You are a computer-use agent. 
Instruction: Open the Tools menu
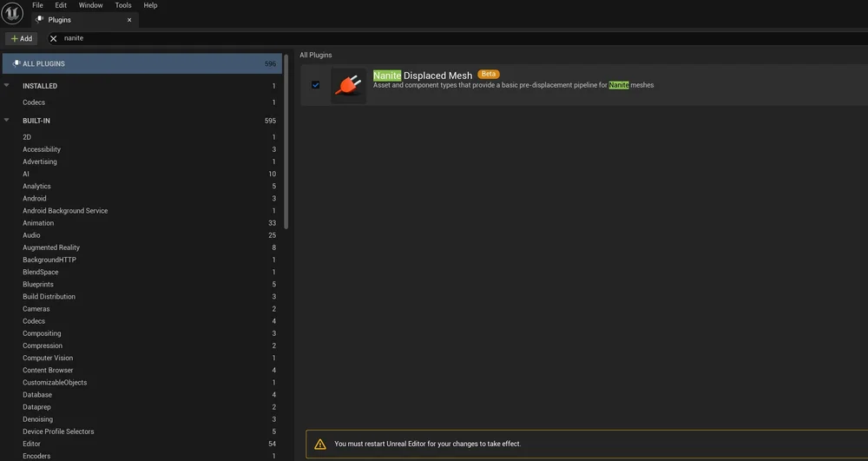[x=123, y=5]
